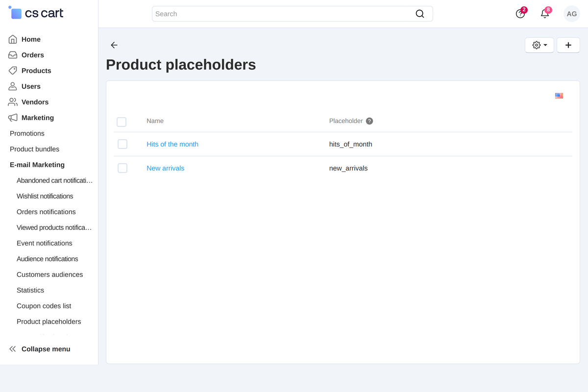Open the Vendors menu item
588x392 pixels.
point(35,102)
